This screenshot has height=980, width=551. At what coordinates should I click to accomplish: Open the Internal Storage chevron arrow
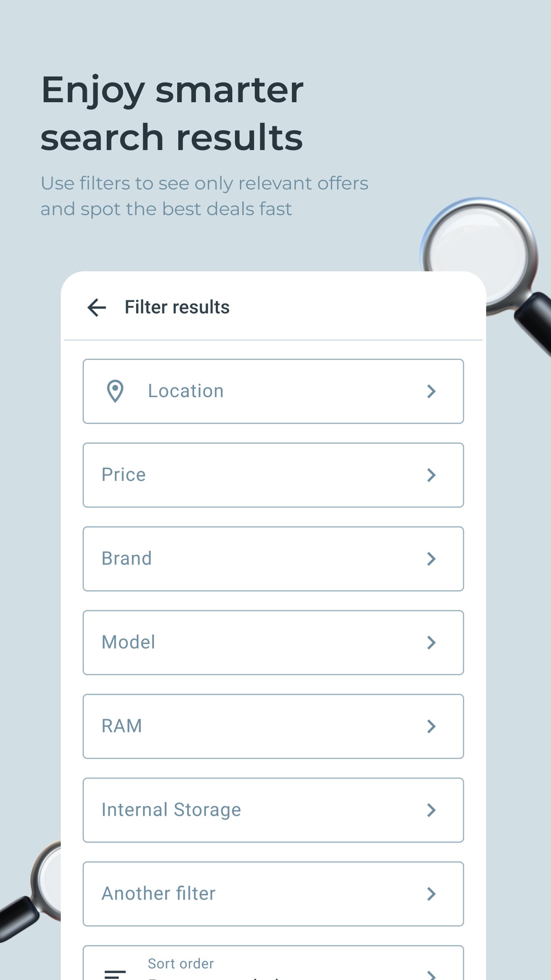(431, 810)
